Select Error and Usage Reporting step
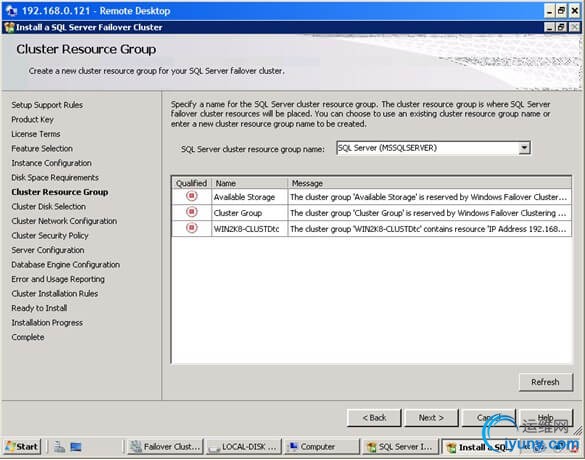 (58, 279)
